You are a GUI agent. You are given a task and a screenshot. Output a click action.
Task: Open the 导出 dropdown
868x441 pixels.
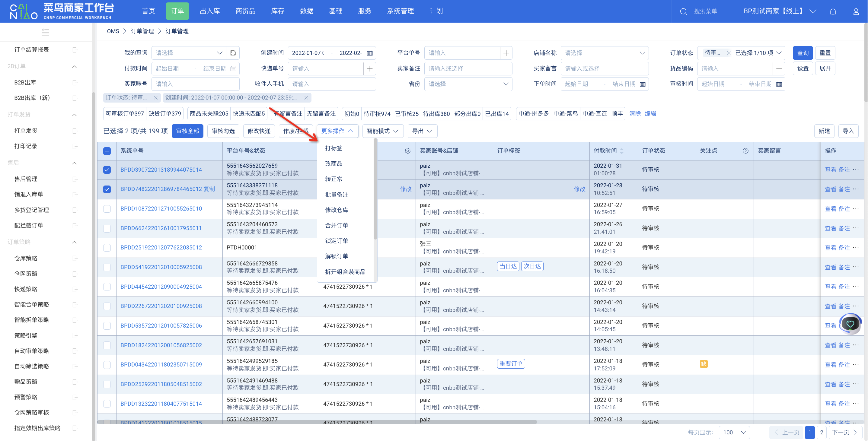point(422,131)
